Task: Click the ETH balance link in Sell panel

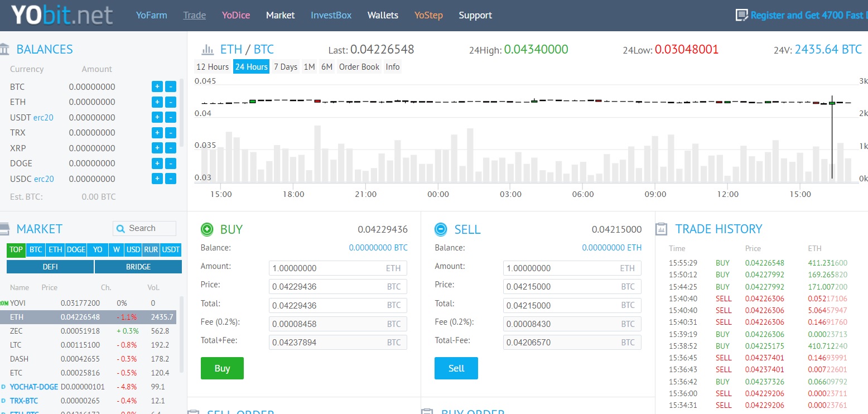Action: pos(612,248)
